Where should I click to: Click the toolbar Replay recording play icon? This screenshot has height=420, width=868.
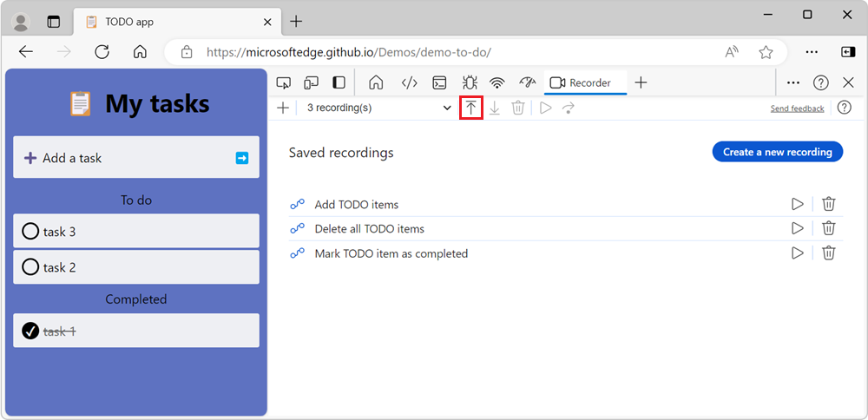[x=545, y=108]
